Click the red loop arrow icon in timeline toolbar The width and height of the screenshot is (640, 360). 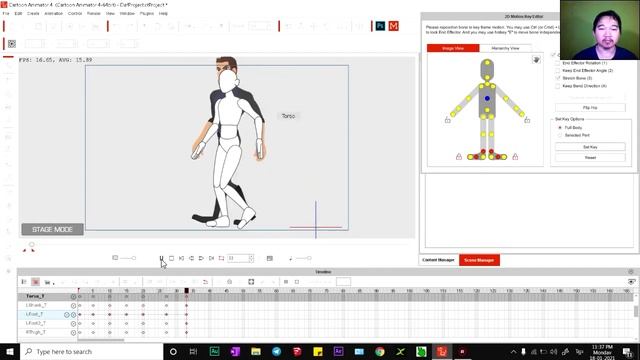tap(205, 282)
